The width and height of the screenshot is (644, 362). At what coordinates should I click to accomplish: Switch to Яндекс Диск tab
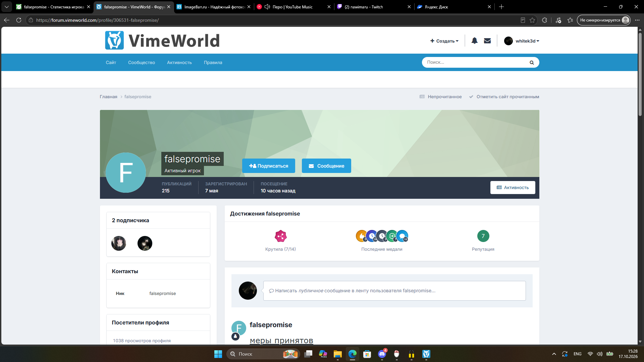[x=454, y=7]
